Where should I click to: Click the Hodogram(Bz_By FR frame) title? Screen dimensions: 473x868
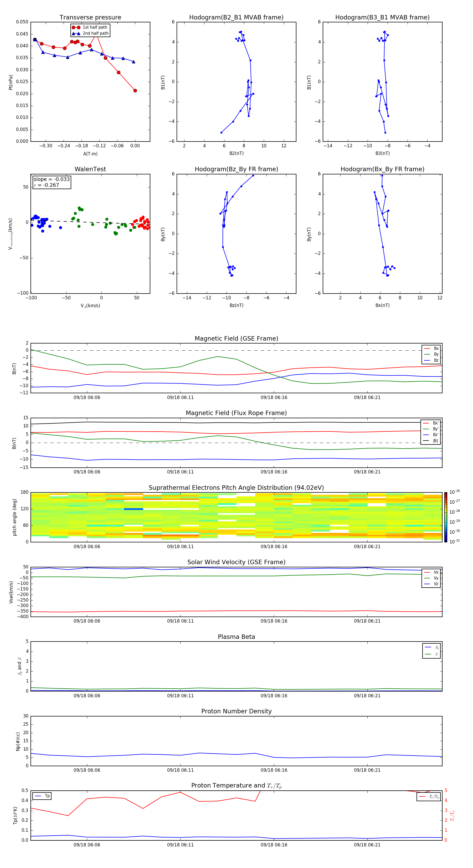click(236, 169)
